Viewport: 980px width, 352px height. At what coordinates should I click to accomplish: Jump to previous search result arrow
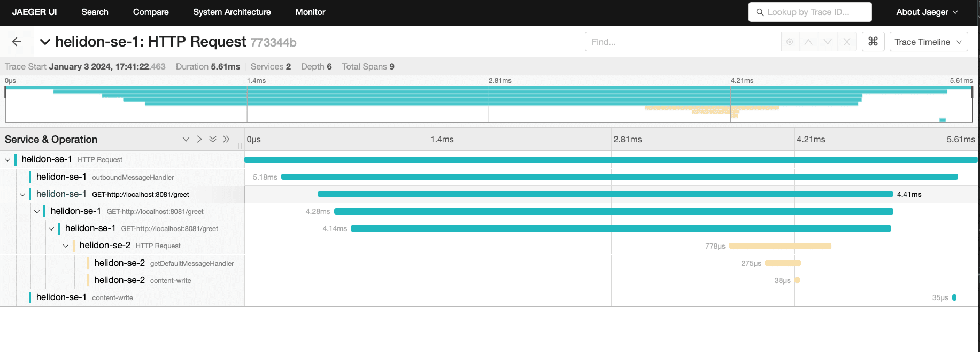808,42
